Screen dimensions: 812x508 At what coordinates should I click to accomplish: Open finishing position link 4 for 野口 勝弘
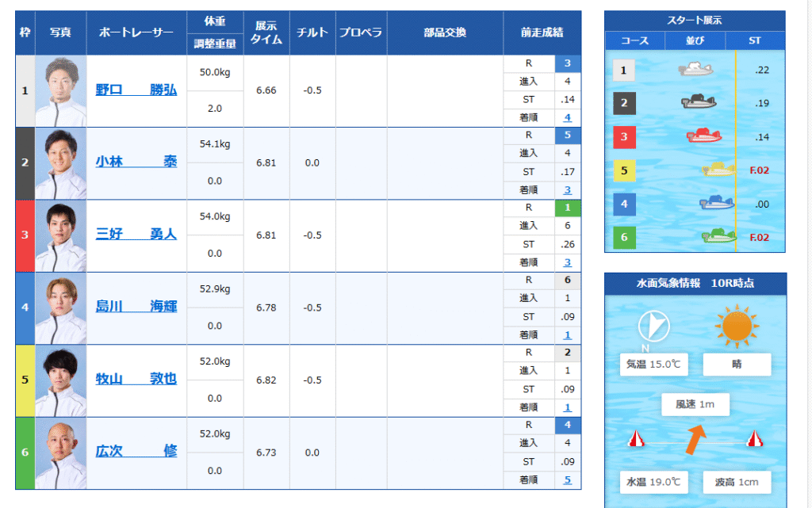click(x=567, y=117)
